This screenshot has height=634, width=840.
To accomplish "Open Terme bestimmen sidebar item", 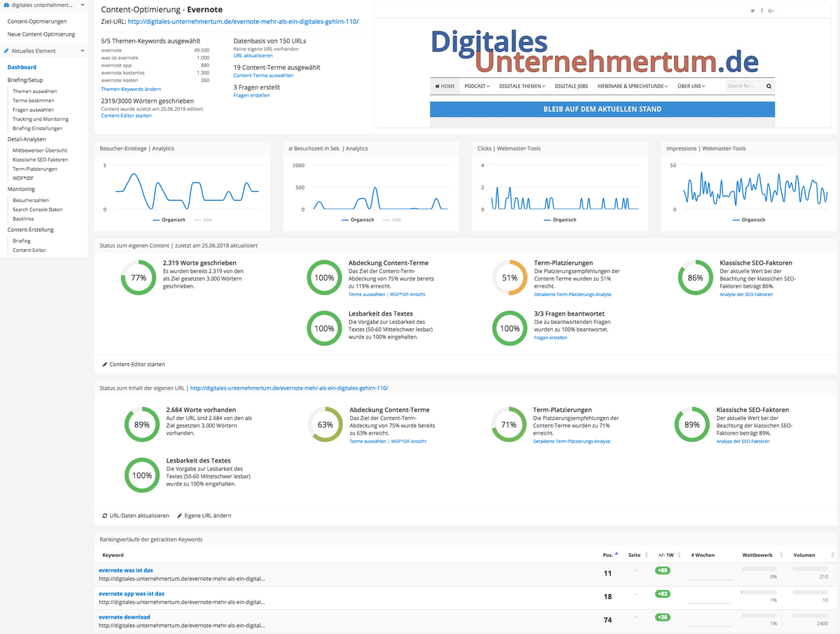I will 32,101.
